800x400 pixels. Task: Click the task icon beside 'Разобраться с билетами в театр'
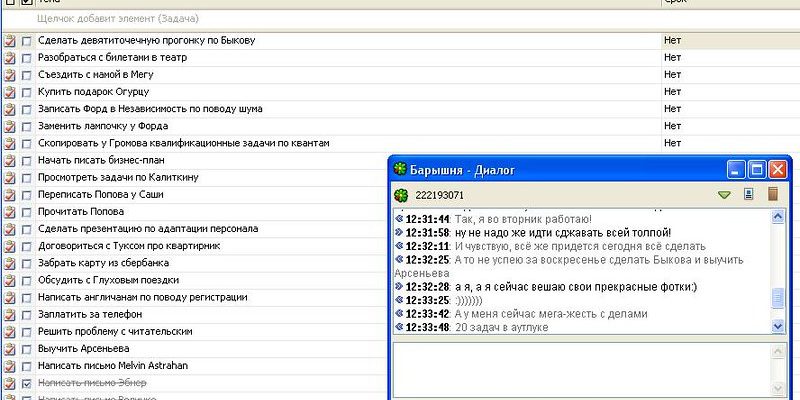coord(10,58)
